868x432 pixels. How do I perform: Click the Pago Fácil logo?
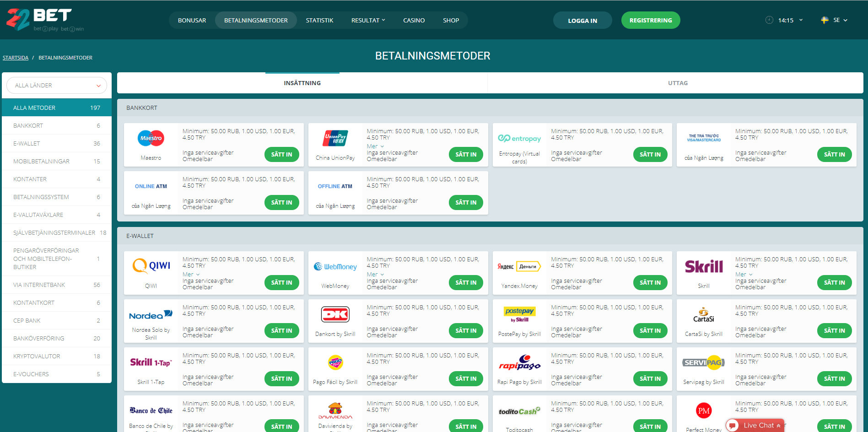click(335, 362)
